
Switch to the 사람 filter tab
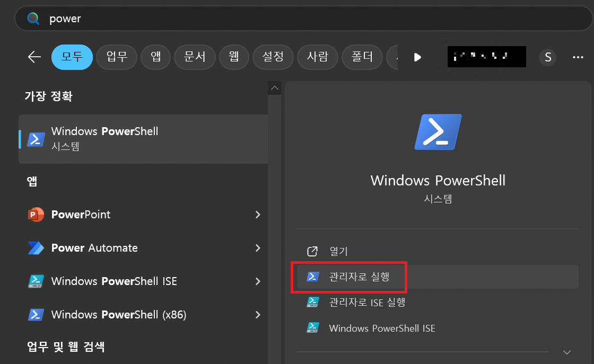pos(318,57)
